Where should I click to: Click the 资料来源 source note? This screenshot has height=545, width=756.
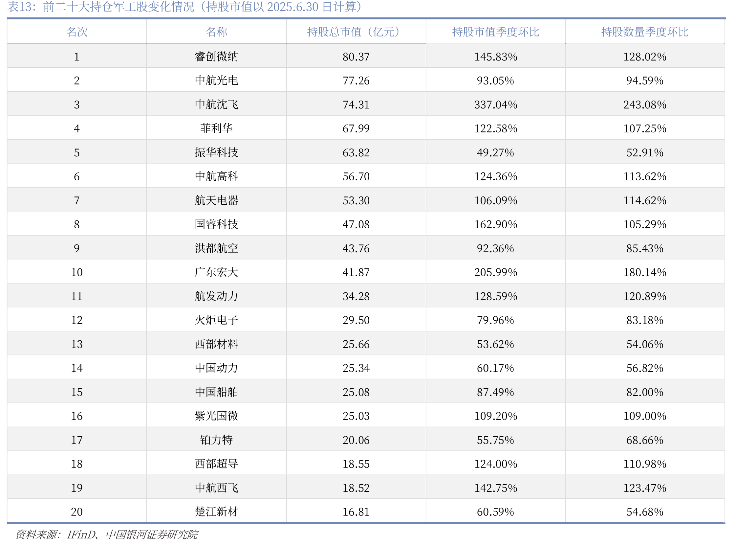pos(106,535)
